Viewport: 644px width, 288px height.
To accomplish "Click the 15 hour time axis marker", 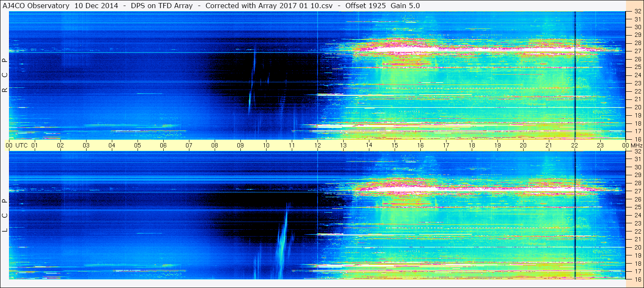I will pos(395,145).
